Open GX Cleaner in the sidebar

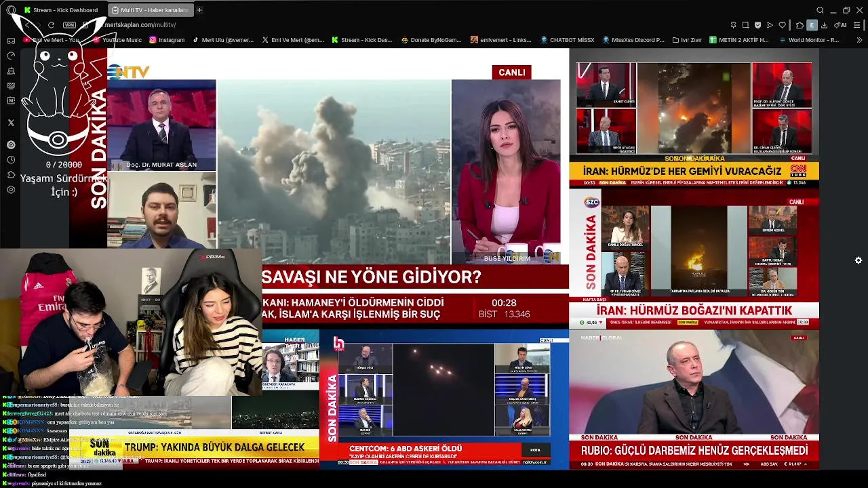[x=11, y=70]
